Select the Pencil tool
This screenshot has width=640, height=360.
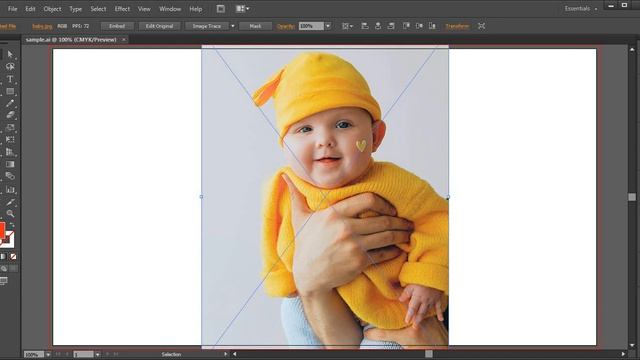[10, 103]
